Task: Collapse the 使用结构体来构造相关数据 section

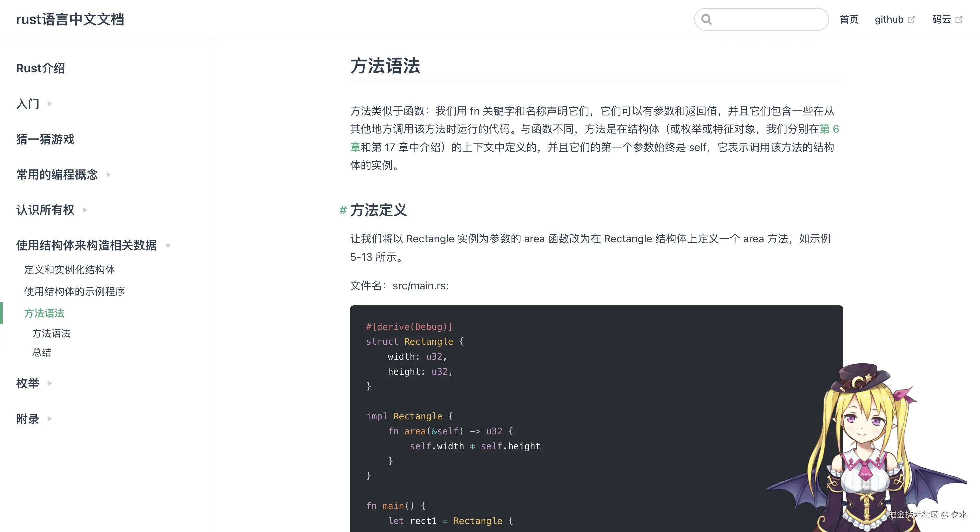Action: pos(168,246)
